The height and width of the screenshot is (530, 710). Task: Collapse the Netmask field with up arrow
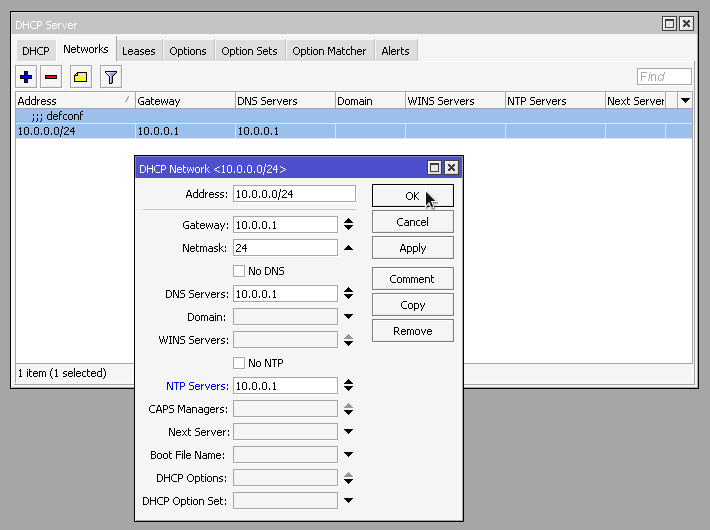pyautogui.click(x=348, y=247)
